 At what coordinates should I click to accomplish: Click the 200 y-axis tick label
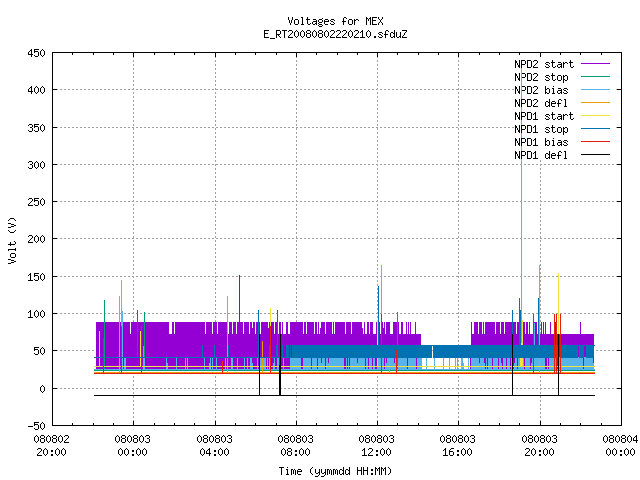coord(36,239)
